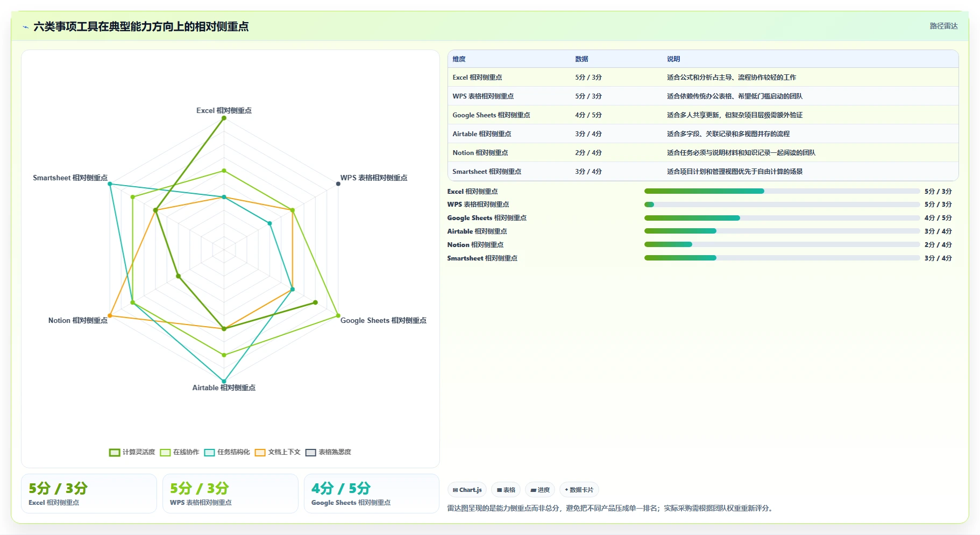Click the 4分 / 5分 value in Google Sheets table row
The height and width of the screenshot is (535, 980).
(588, 115)
